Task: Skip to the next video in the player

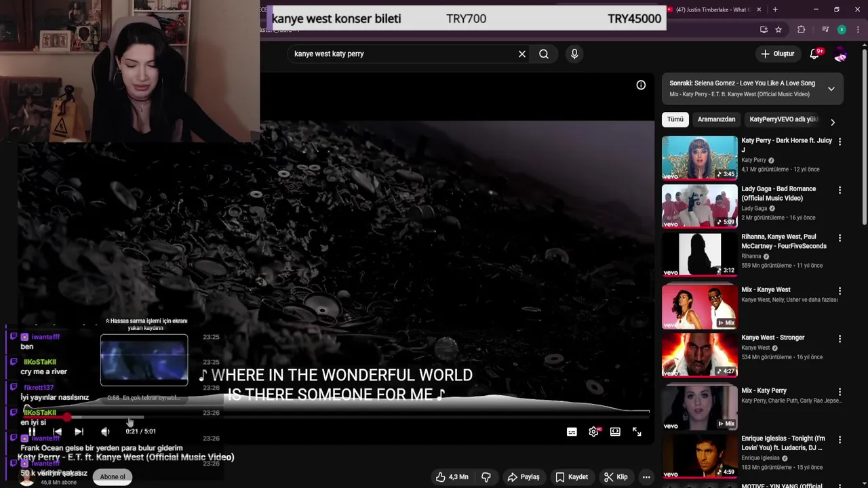Action: [79, 432]
